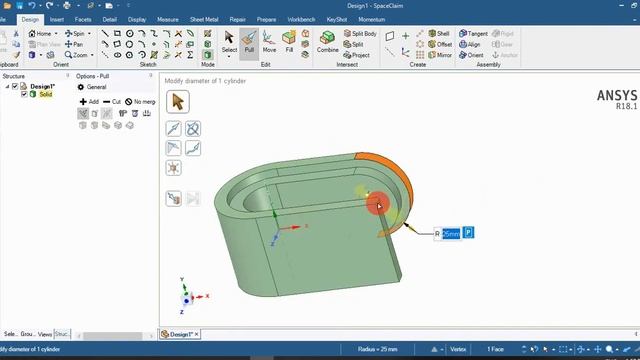The image size is (640, 360).
Task: Click the Shell button
Action: (x=439, y=33)
